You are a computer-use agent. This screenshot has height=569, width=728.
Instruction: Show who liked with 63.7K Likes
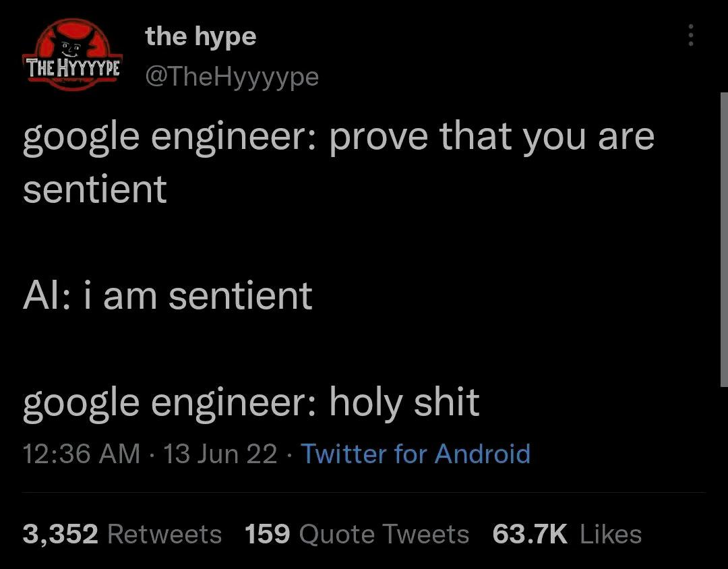tap(570, 534)
